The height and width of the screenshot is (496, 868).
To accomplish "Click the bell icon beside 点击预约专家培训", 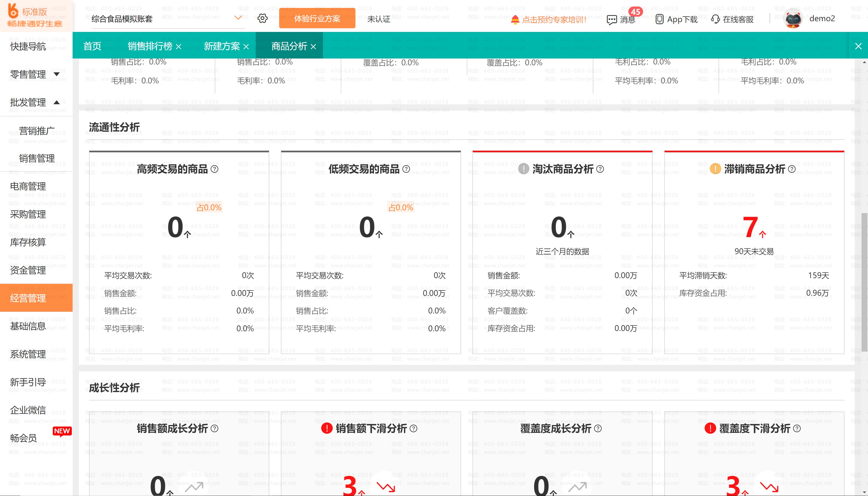I will 515,20.
